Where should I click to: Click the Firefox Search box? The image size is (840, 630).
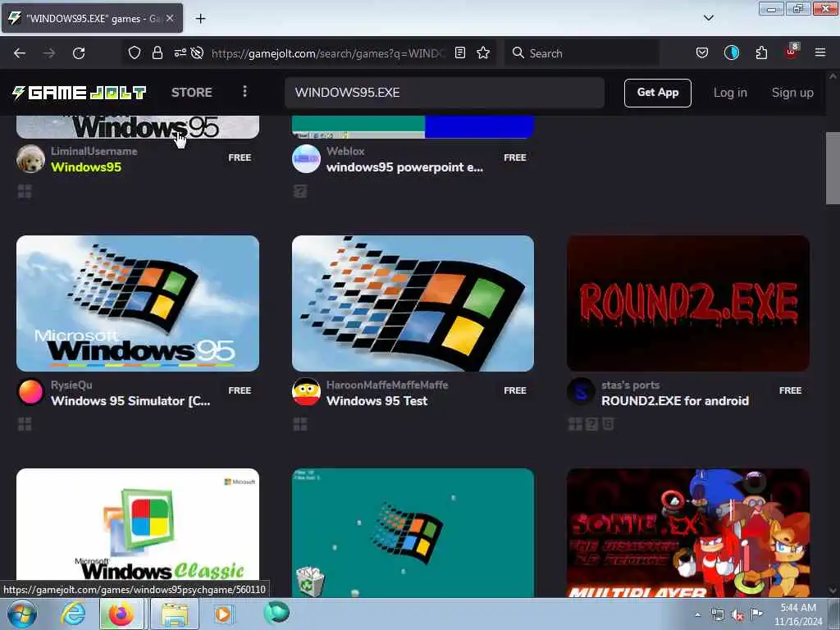(582, 53)
